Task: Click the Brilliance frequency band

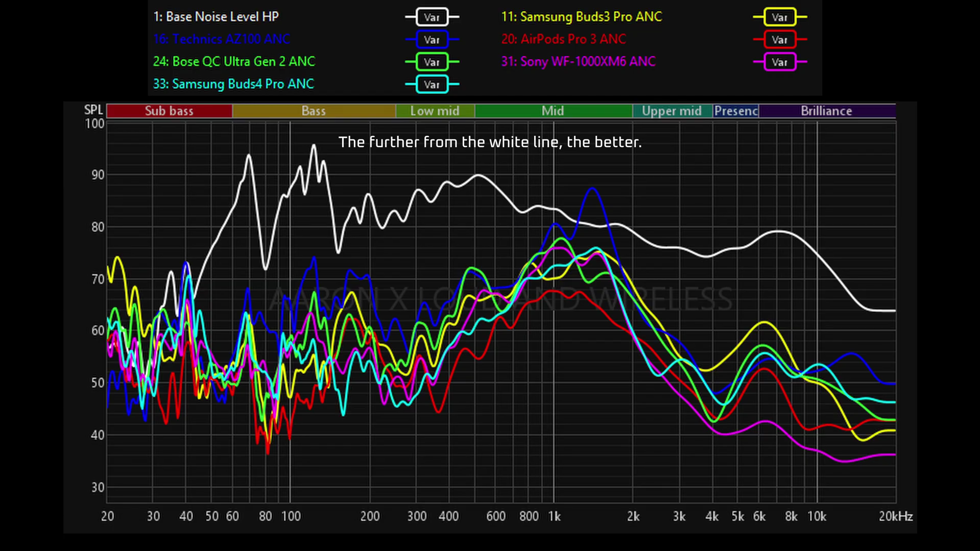Action: pos(827,111)
